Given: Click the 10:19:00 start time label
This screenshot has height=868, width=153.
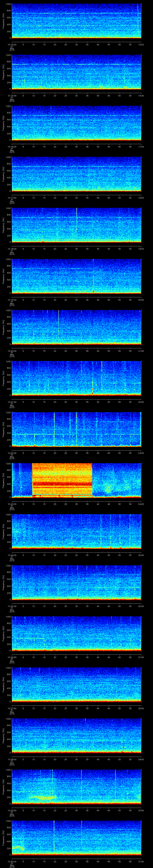Looking at the screenshot, I should [x=12, y=300].
